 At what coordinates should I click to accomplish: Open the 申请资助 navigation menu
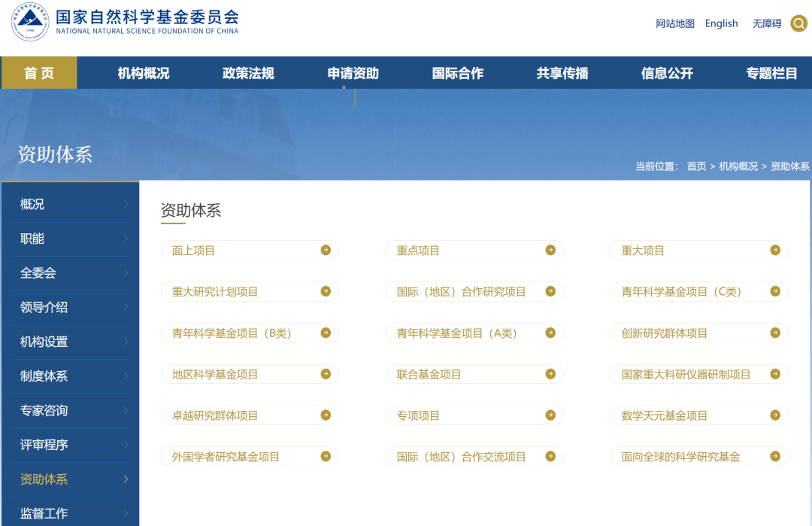click(x=353, y=73)
